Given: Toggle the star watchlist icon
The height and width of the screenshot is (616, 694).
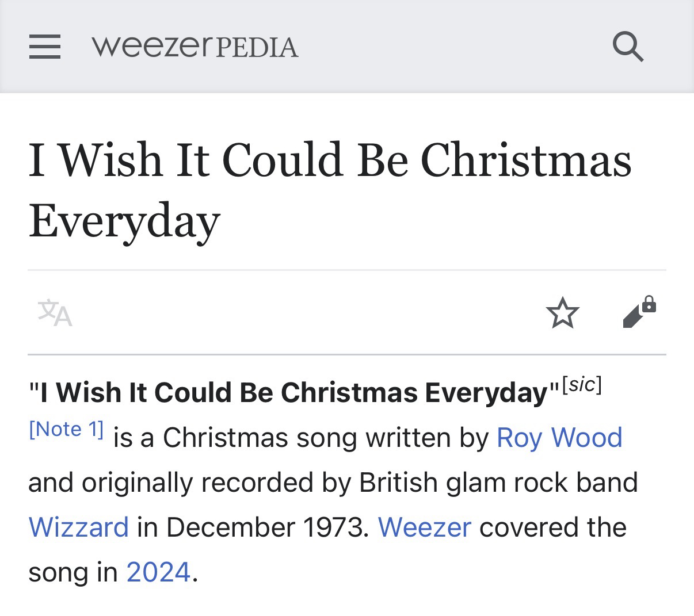Looking at the screenshot, I should pos(562,313).
